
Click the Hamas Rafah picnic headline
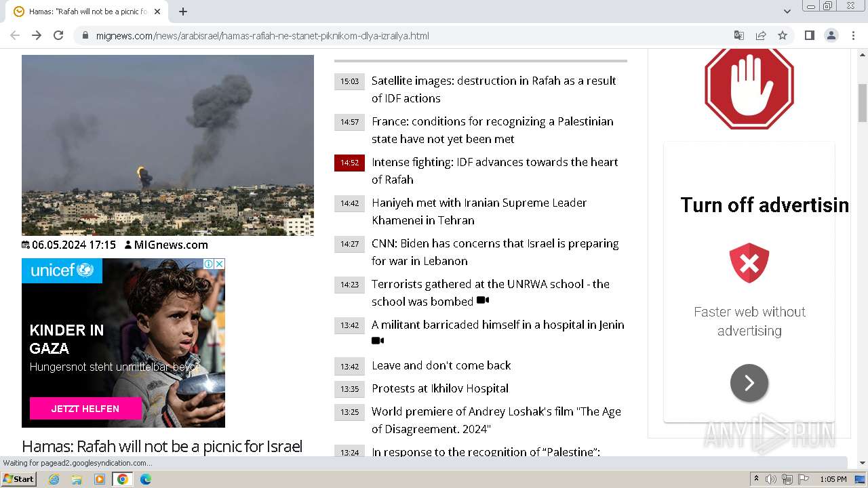162,446
